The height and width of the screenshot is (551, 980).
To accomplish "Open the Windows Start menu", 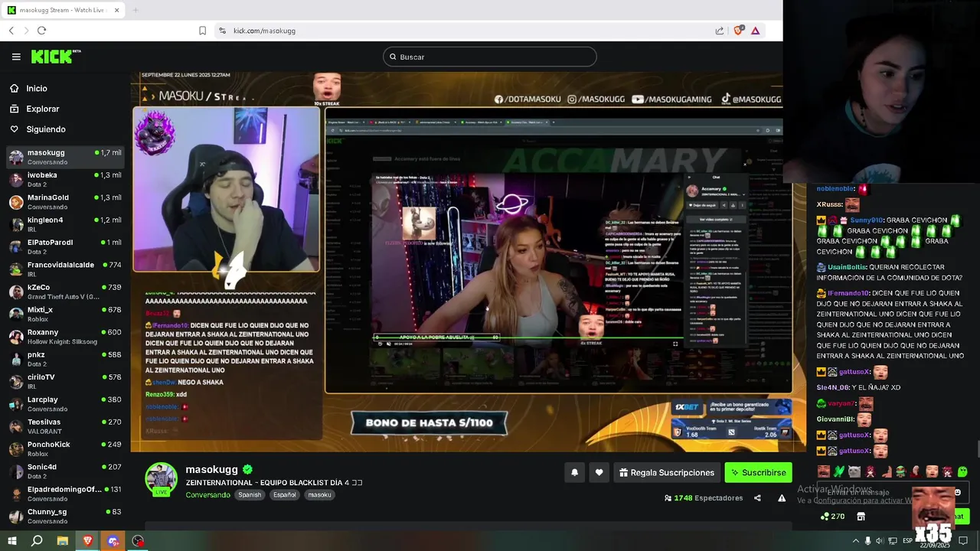I will click(x=11, y=540).
